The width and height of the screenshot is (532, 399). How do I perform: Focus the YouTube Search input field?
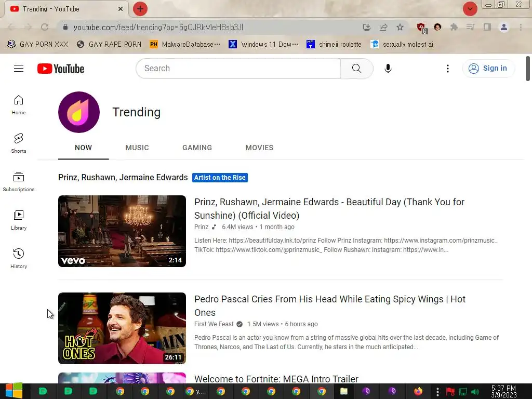click(238, 69)
